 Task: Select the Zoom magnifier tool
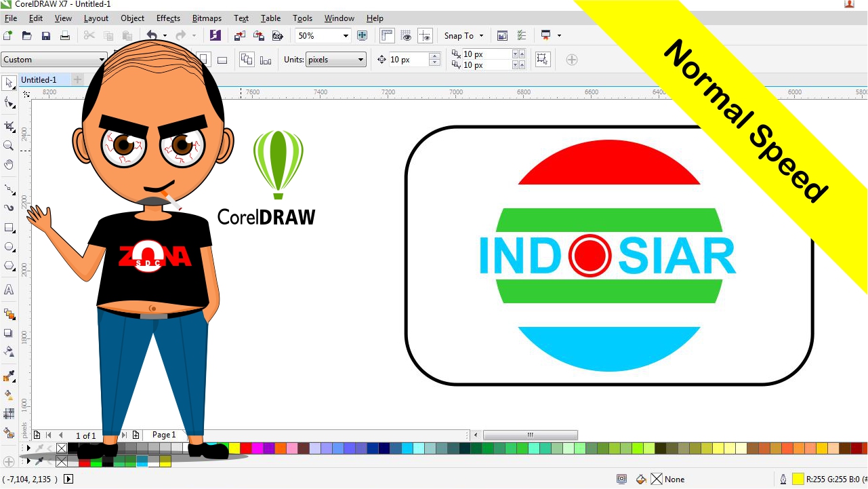point(9,145)
